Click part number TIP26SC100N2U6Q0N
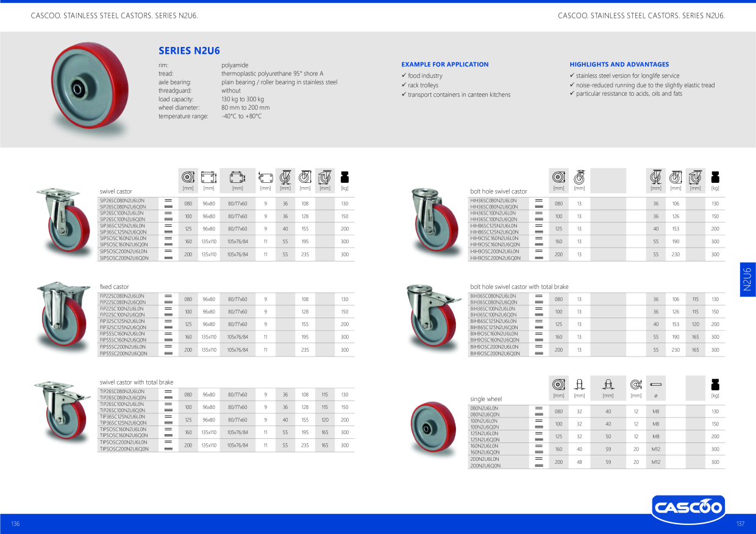The image size is (756, 534). click(x=123, y=410)
